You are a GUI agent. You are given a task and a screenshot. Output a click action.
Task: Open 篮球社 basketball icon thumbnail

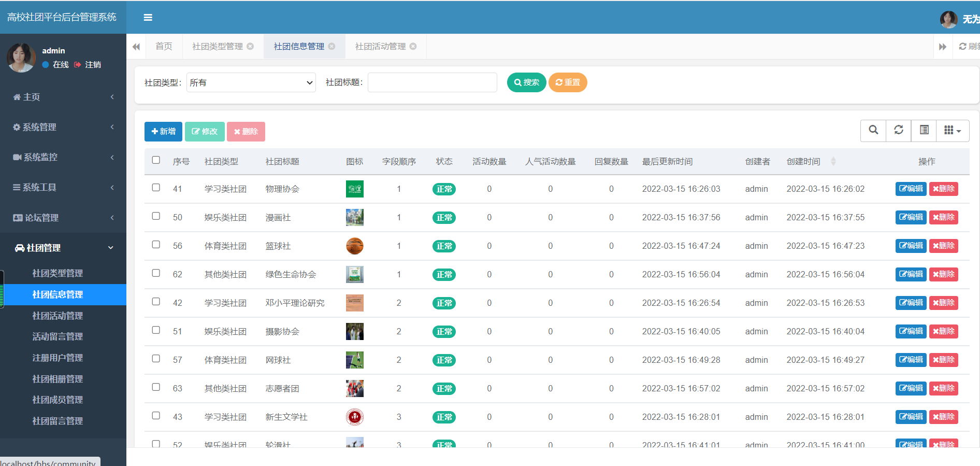[355, 246]
